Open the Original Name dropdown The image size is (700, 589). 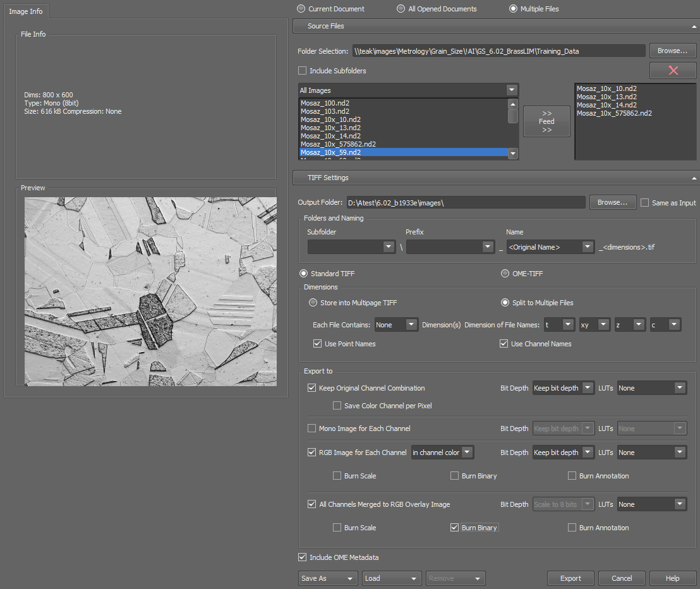588,247
